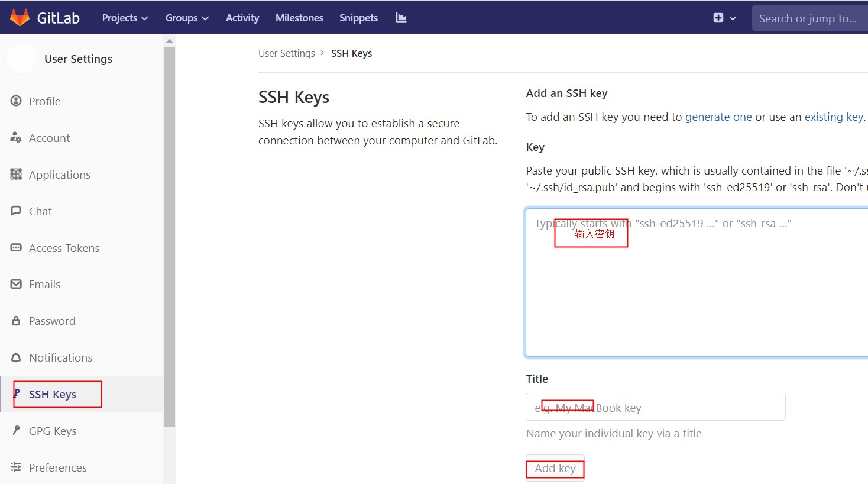
Task: Click the 'Key' field label
Action: (535, 147)
